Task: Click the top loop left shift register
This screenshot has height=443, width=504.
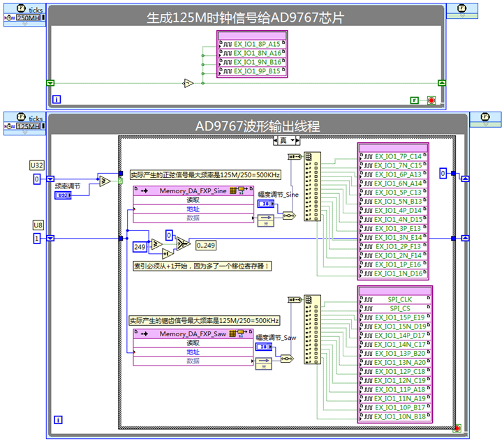Action: [50, 83]
